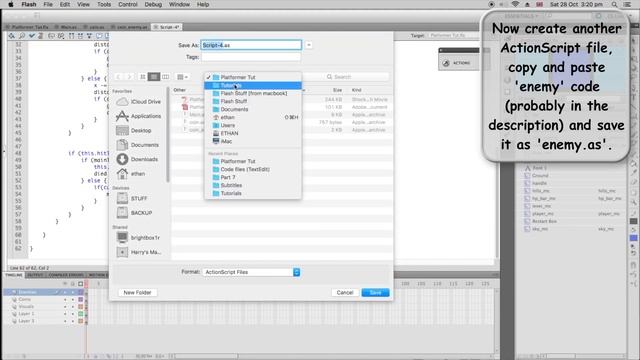Open iCloud Drive in sidebar
640x360 pixels.
139,102
